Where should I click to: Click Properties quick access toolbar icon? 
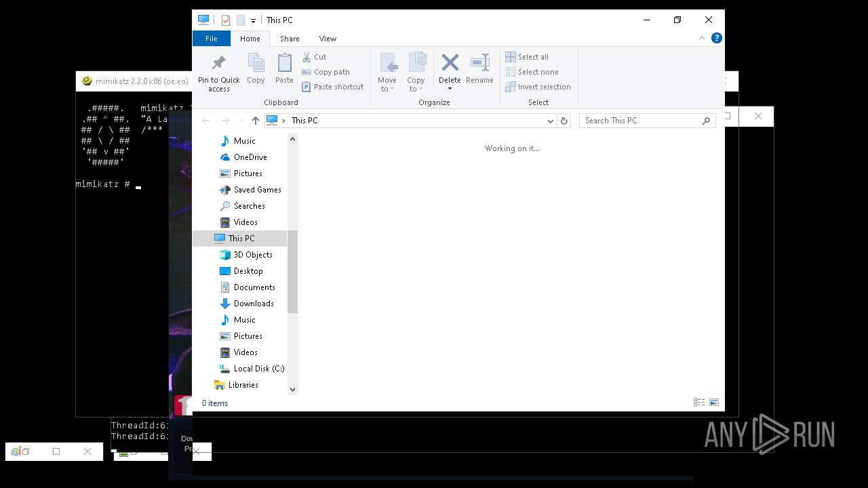[x=226, y=20]
